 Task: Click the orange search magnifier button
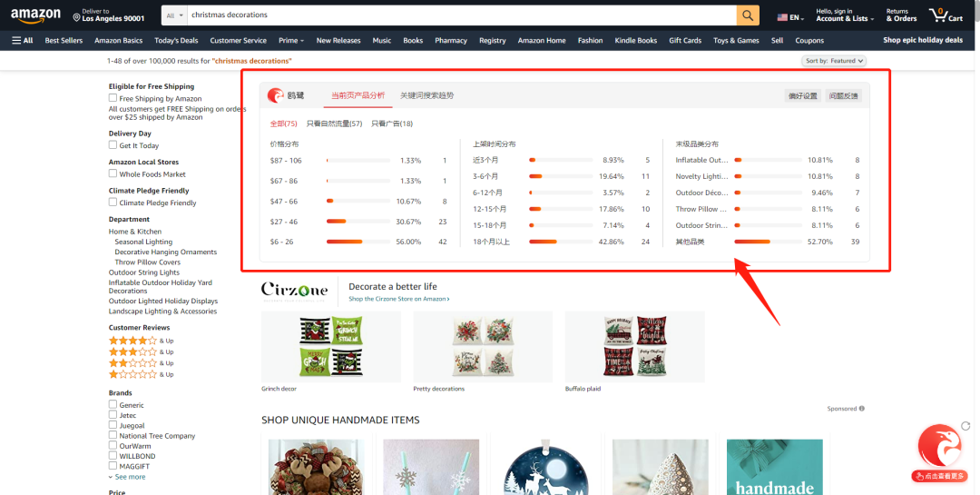pyautogui.click(x=748, y=15)
